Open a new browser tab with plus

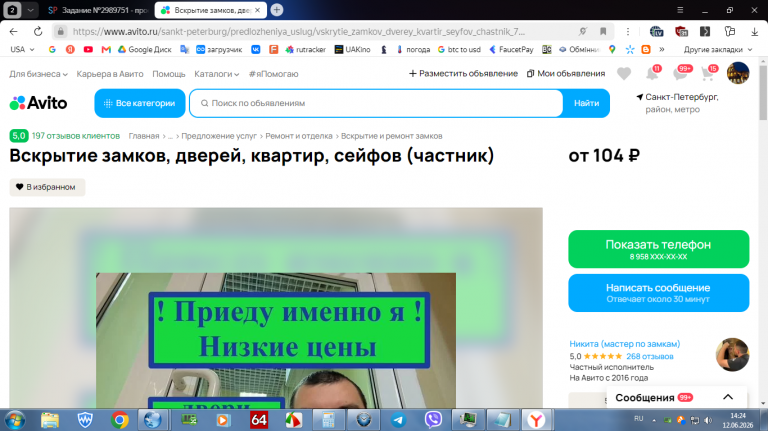(277, 10)
